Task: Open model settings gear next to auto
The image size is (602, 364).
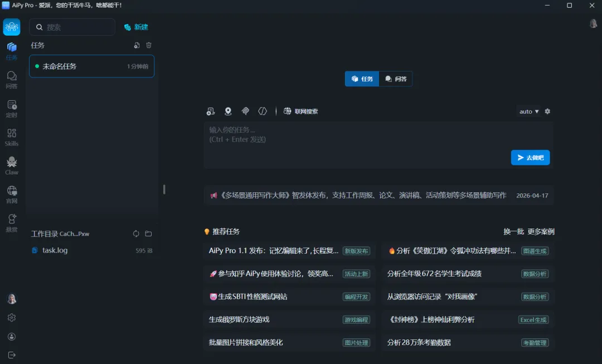Action: click(x=547, y=111)
